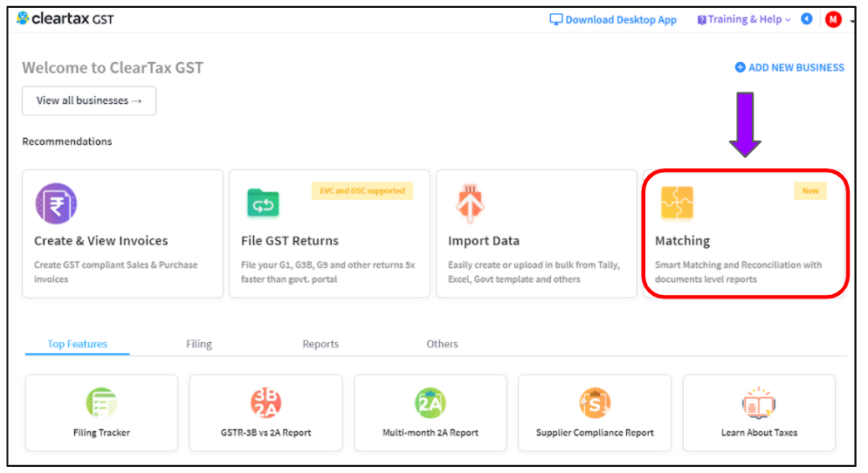Click the View all businesses button
The width and height of the screenshot is (868, 473).
89,100
